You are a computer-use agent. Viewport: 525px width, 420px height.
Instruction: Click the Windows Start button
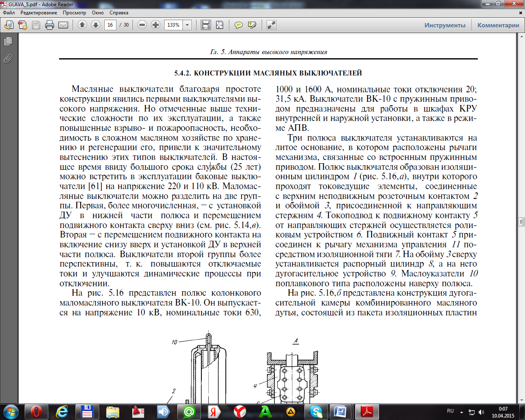[x=11, y=411]
